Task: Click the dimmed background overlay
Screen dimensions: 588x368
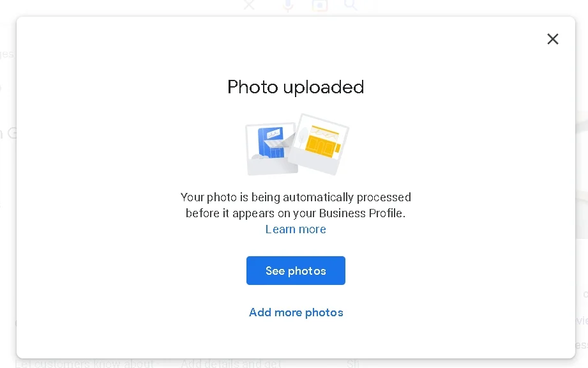Action: click(x=6, y=192)
